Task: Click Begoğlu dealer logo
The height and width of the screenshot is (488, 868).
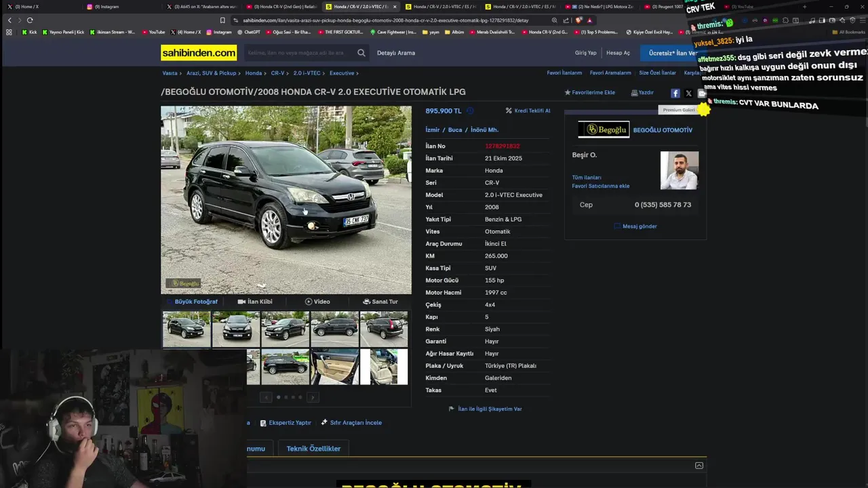Action: click(604, 129)
